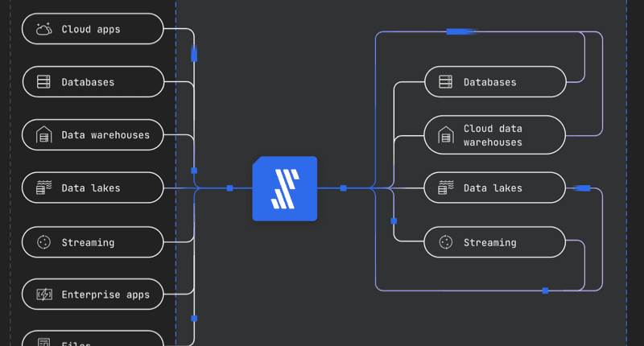Click the warehouse icon beside Data warehouses

[43, 135]
